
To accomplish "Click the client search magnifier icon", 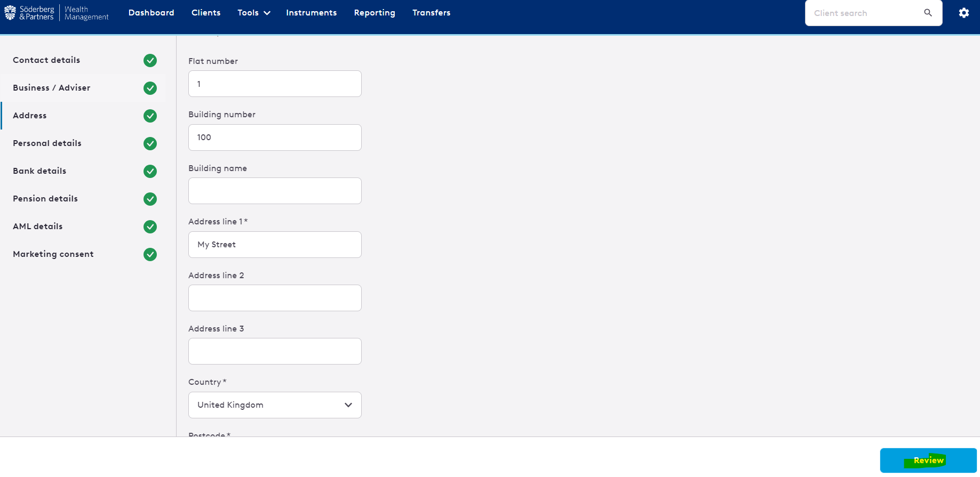I will pos(928,13).
